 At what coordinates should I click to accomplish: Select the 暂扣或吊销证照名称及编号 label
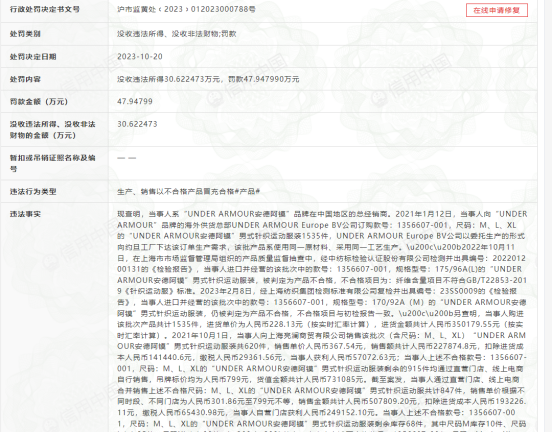(x=52, y=163)
